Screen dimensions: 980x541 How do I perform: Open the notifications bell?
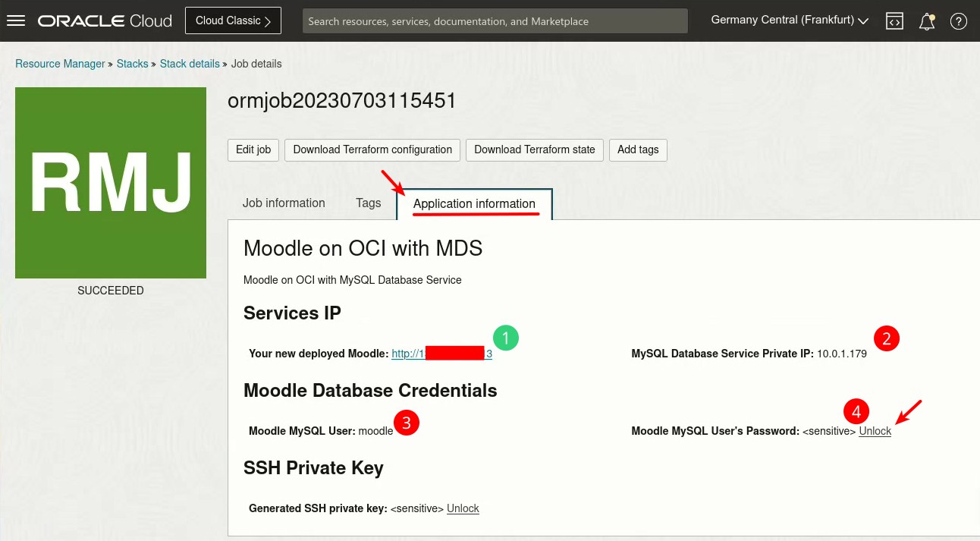(927, 21)
